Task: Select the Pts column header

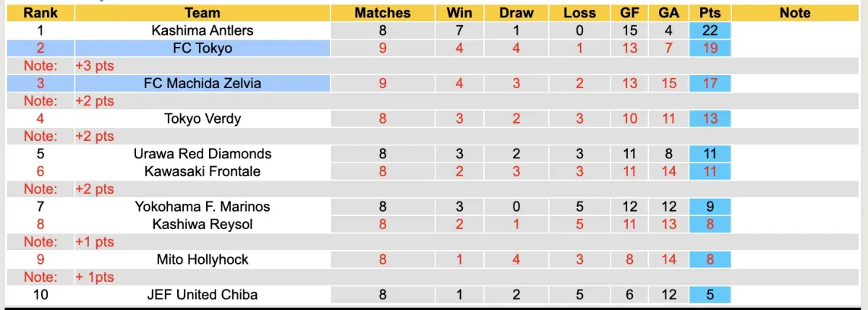Action: 710,13
